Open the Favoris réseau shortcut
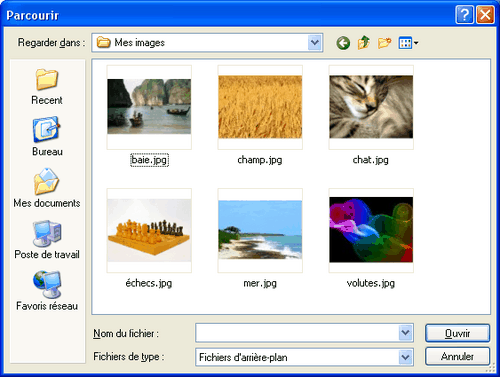 point(47,291)
